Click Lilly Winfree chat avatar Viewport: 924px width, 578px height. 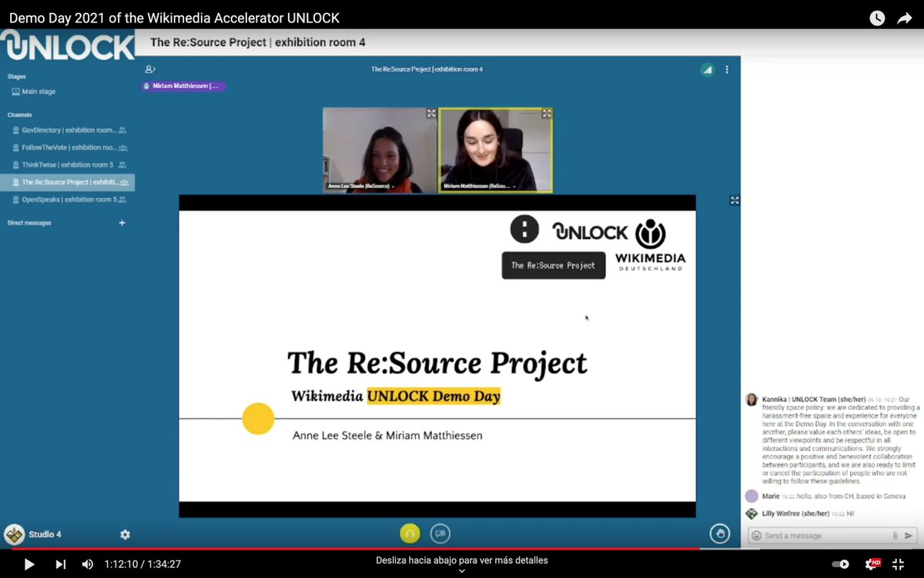coord(752,513)
